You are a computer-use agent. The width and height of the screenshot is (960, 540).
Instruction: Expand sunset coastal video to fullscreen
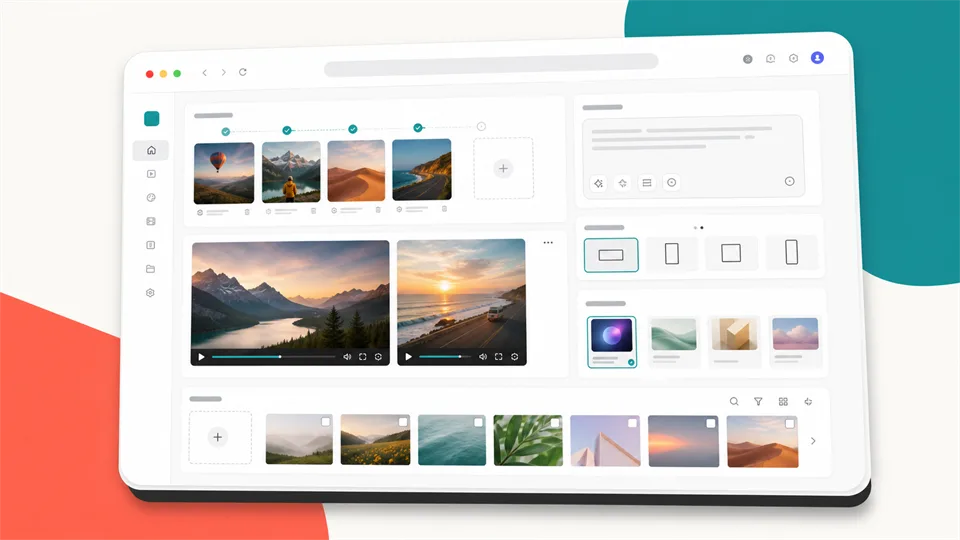coord(498,356)
